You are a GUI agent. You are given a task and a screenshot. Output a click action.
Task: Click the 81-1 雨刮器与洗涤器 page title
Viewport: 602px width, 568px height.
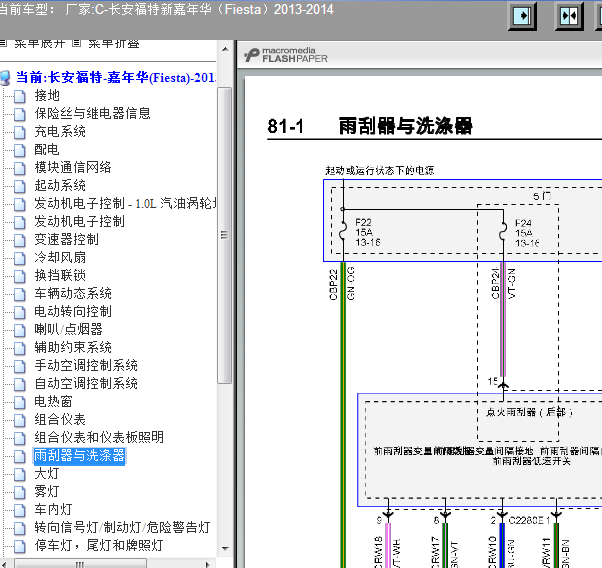tap(370, 126)
